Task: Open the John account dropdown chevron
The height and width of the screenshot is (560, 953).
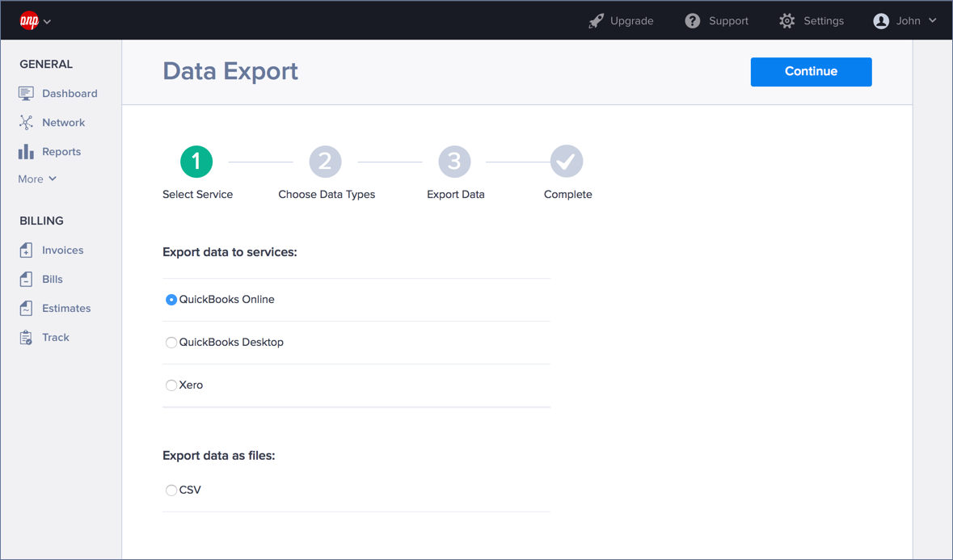Action: [x=932, y=21]
